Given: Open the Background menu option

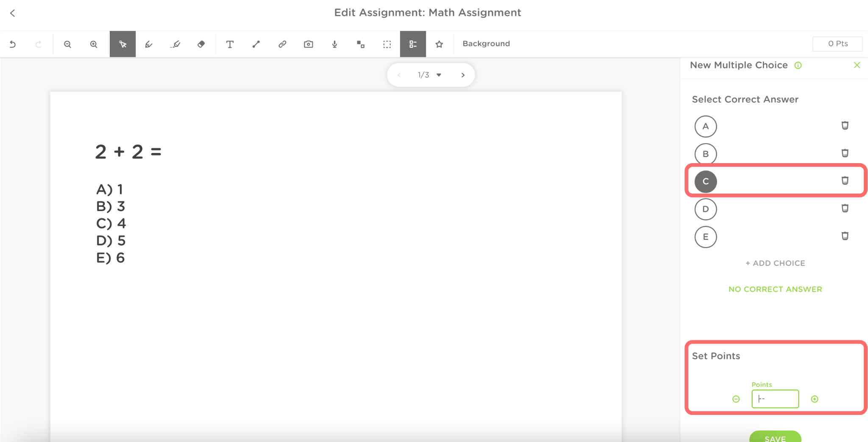Looking at the screenshot, I should (x=486, y=44).
